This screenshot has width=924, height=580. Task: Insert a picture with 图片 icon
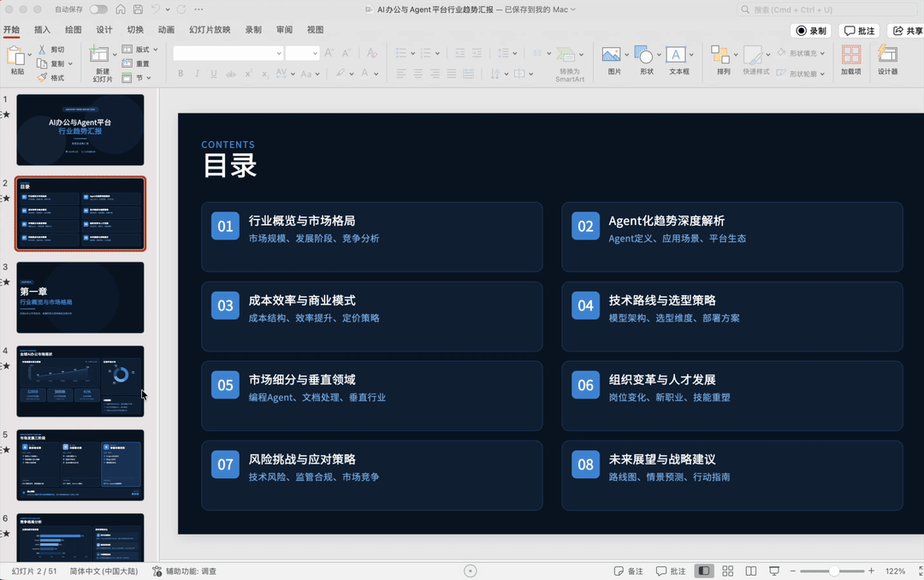tap(611, 55)
